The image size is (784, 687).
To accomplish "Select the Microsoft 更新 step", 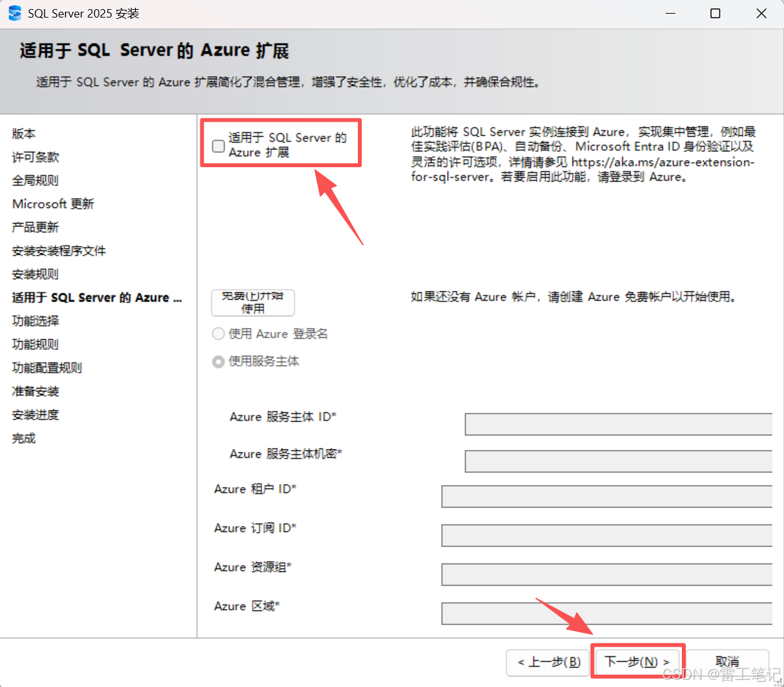I will [53, 204].
